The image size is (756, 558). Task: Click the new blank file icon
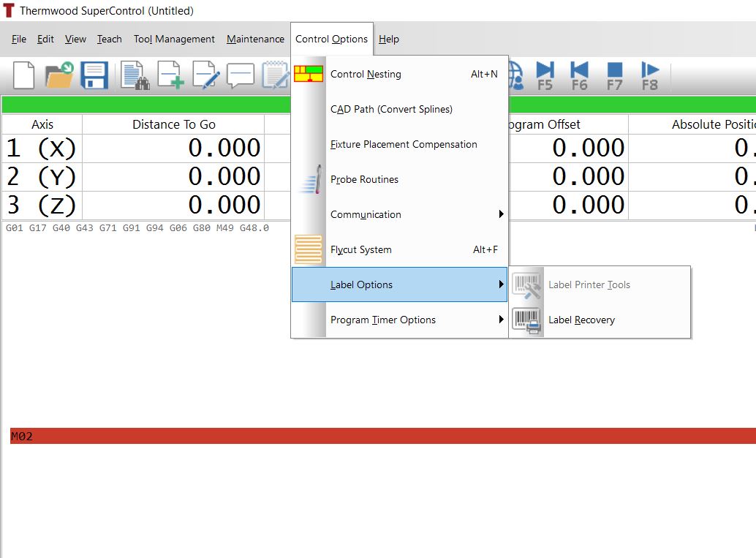coord(23,75)
